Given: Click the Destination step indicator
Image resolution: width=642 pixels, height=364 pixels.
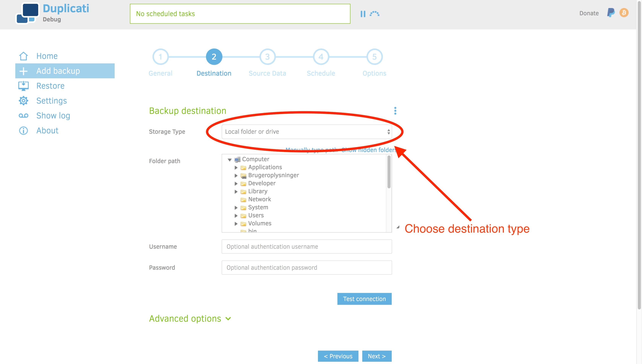Looking at the screenshot, I should [213, 57].
